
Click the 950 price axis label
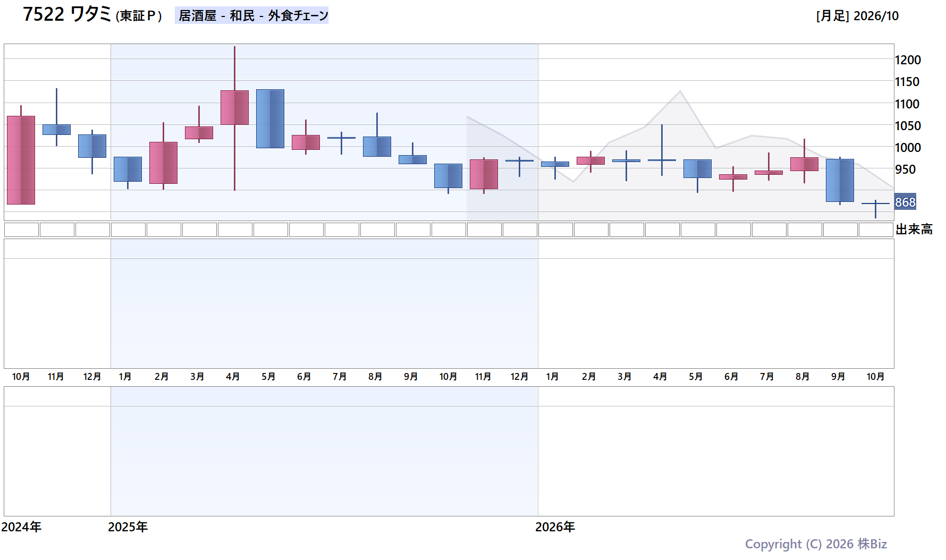[x=905, y=169]
